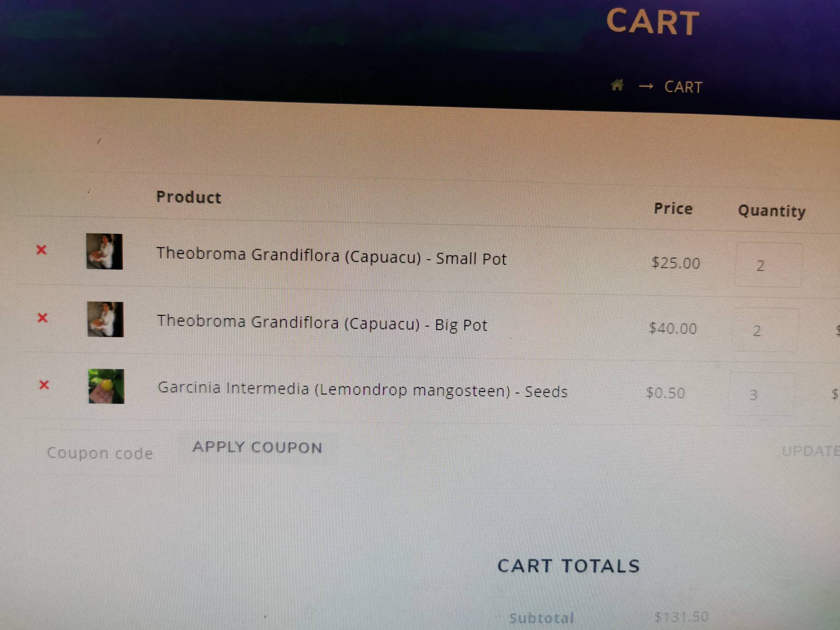Select quantity field for Big Pot
Screen dimensions: 840x630
pyautogui.click(x=765, y=330)
